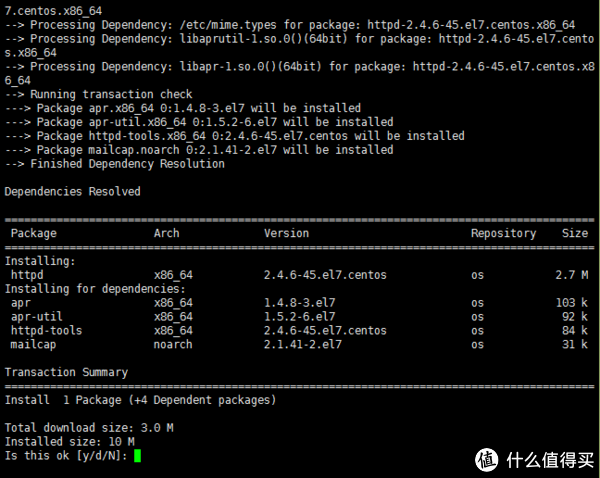Click the 'libapr-1.so.0()(64bit)' dependency line
Viewport: 600px width, 478px height.
(x=299, y=73)
